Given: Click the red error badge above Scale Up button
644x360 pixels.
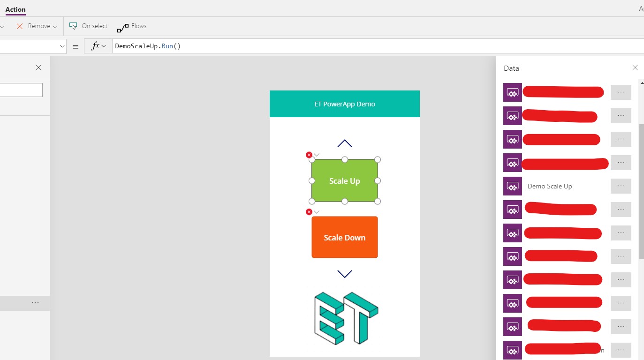Looking at the screenshot, I should (309, 155).
